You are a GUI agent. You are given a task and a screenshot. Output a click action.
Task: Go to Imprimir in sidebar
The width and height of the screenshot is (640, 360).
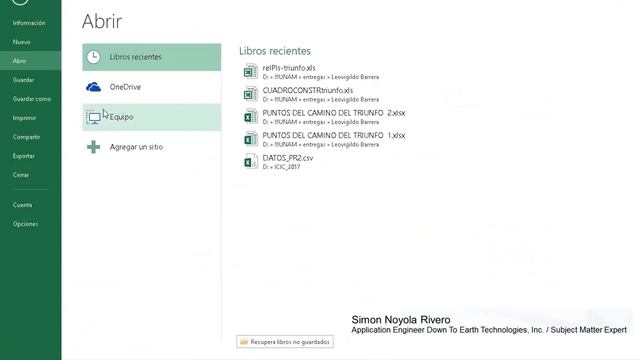click(24, 118)
